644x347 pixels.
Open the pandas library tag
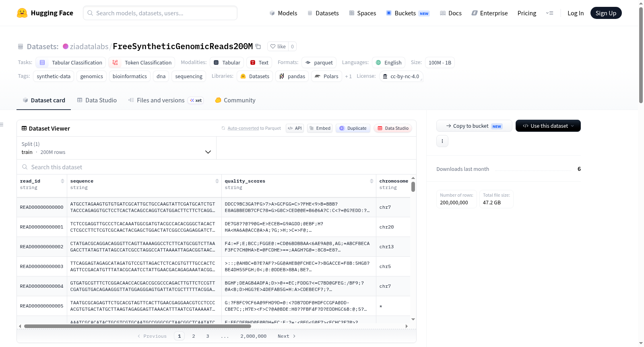(x=292, y=76)
